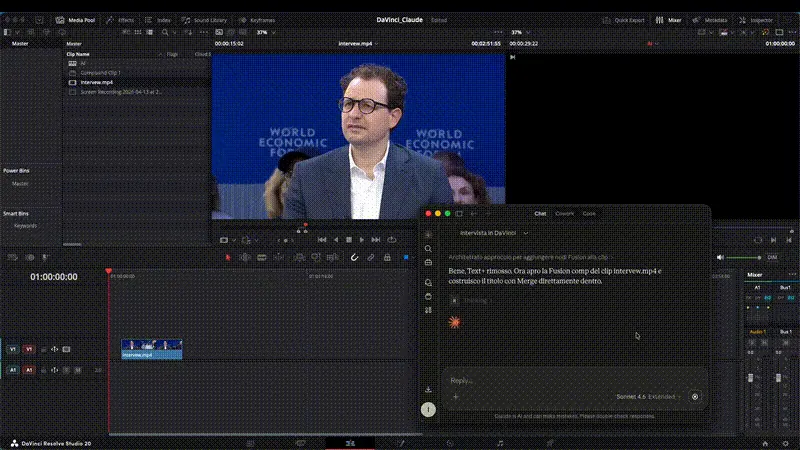
Task: Jump to first frame in source viewer
Action: (x=321, y=240)
